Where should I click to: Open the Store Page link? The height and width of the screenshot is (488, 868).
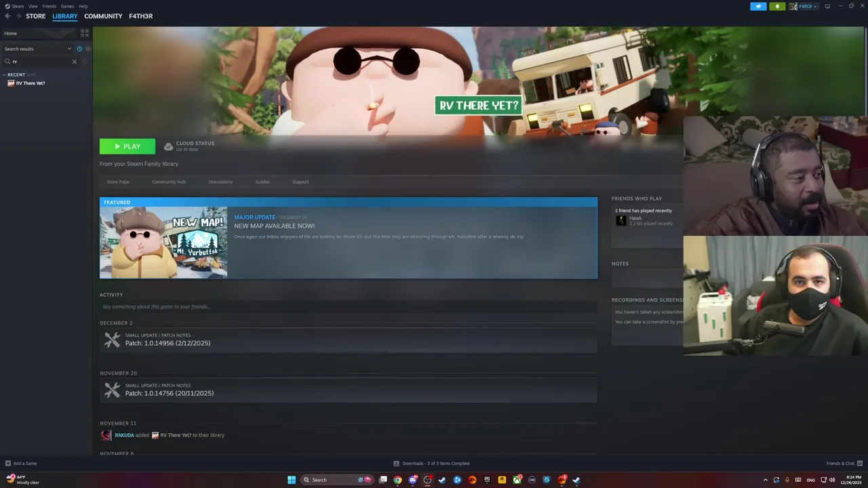point(118,182)
